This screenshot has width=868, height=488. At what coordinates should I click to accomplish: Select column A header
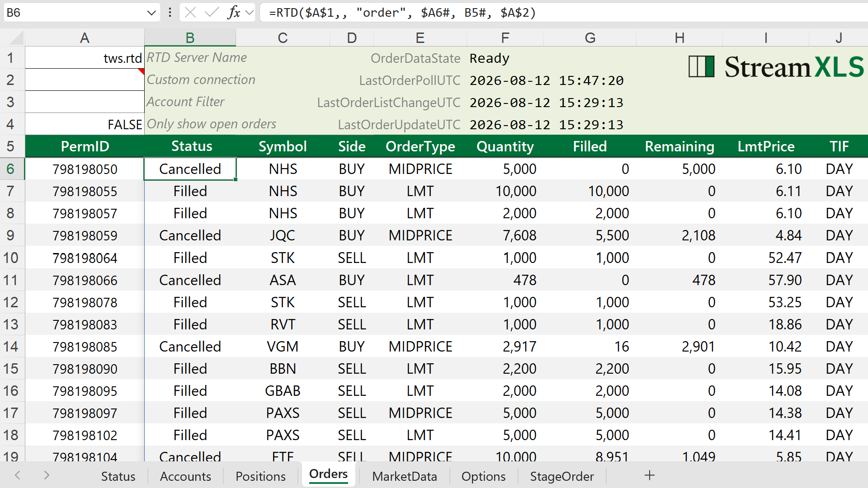tap(85, 38)
